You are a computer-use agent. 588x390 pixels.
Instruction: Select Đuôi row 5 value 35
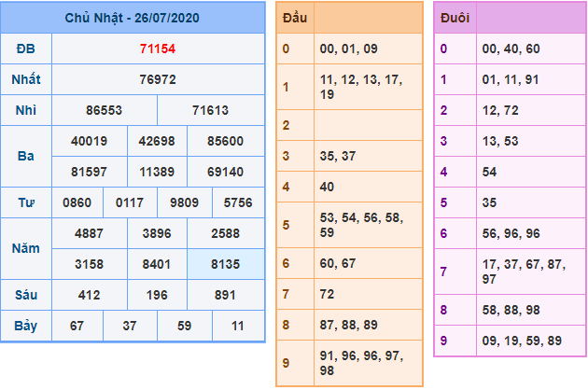point(489,202)
